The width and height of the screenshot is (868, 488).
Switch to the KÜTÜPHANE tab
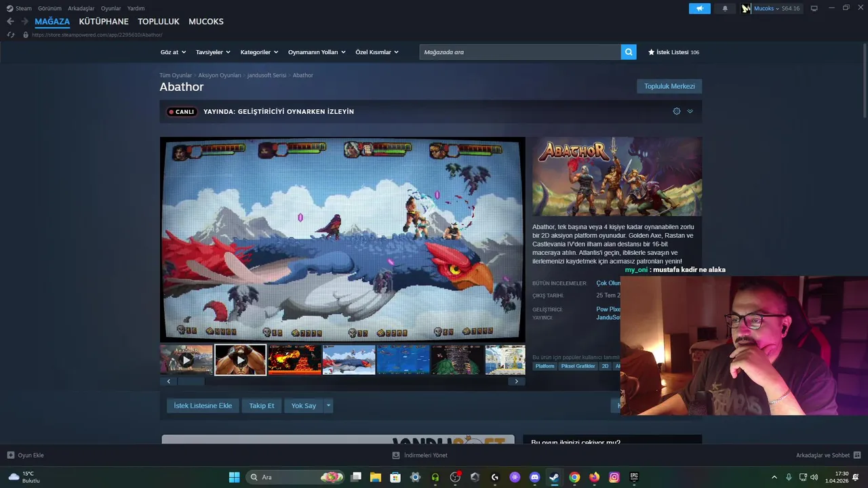pyautogui.click(x=104, y=22)
